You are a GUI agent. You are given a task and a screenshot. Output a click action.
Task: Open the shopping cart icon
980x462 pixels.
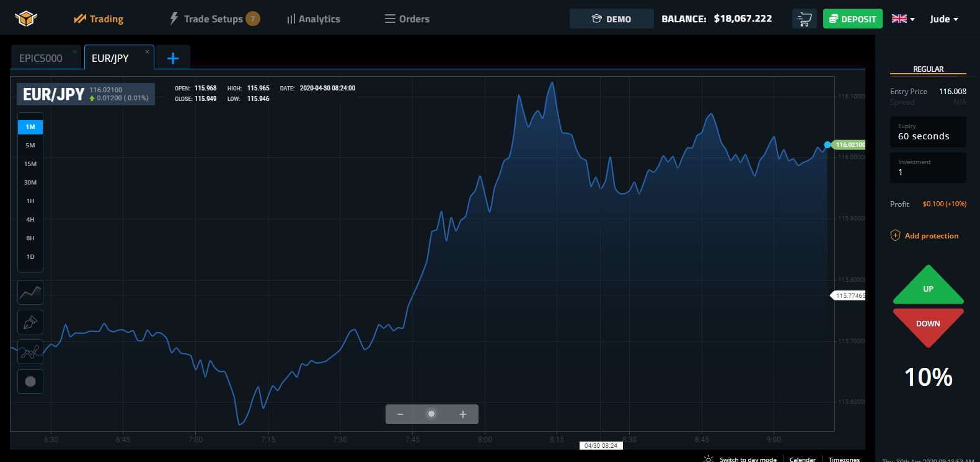[x=804, y=19]
